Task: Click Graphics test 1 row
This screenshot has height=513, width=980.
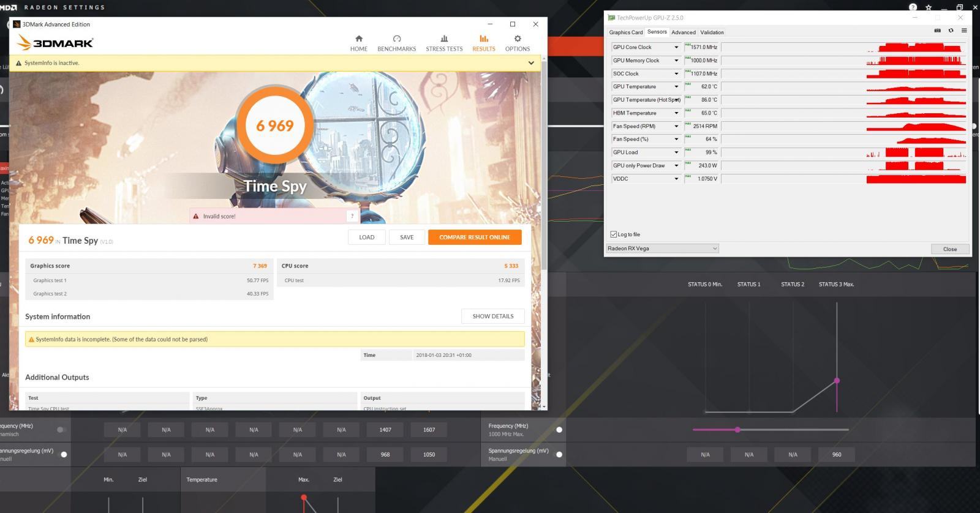Action: click(149, 280)
